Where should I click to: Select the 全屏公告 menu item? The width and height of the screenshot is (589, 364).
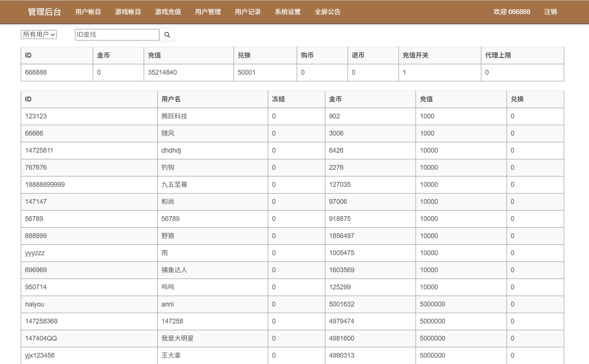click(328, 12)
